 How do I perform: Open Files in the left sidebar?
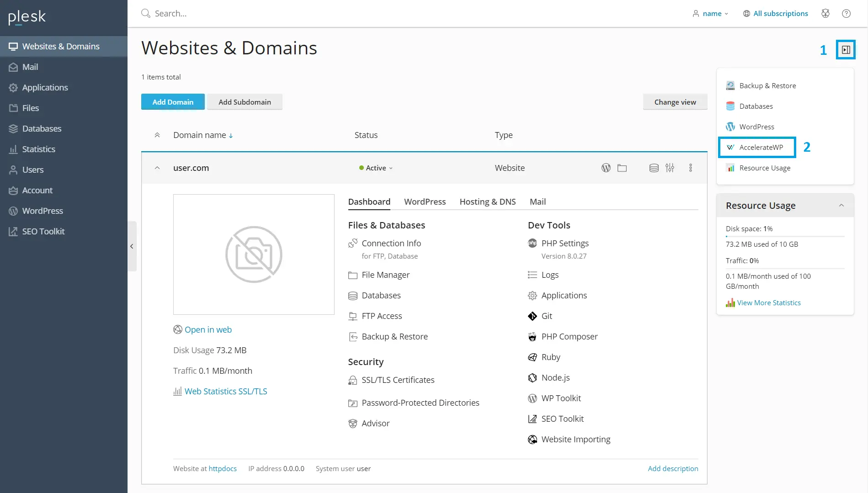coord(64,108)
